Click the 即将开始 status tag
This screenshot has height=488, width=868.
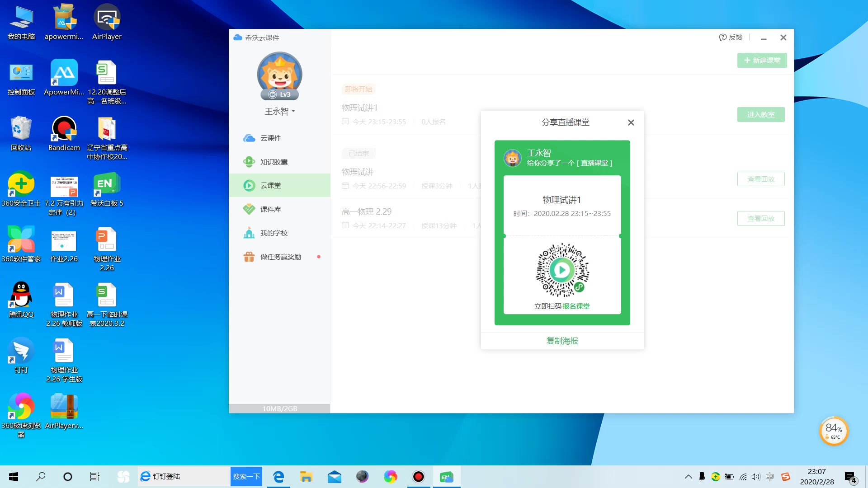(359, 89)
